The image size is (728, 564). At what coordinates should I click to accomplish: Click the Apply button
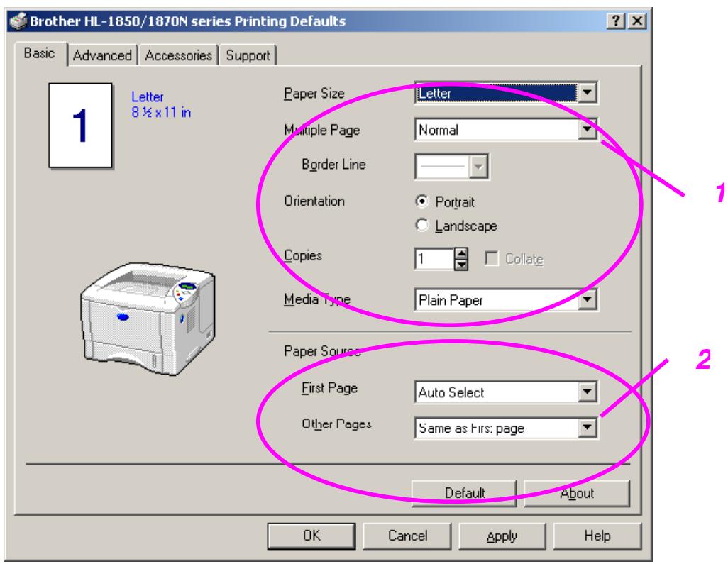(x=502, y=536)
